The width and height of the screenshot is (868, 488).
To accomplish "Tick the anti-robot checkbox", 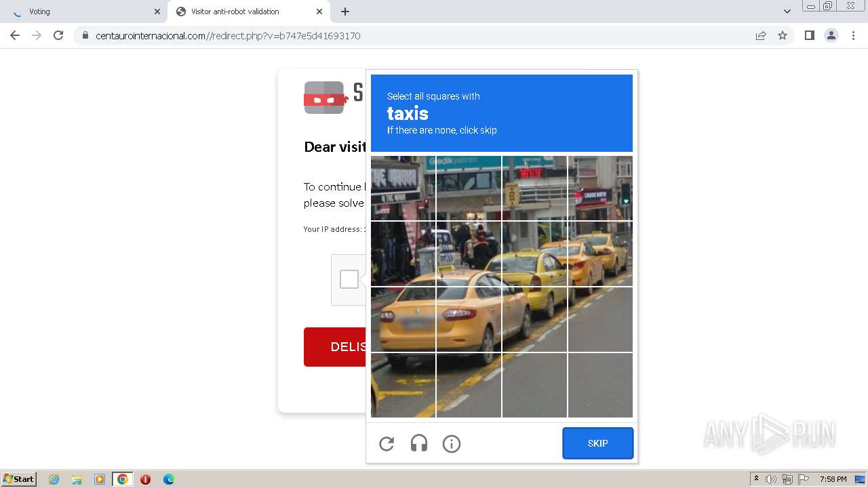I will 349,279.
